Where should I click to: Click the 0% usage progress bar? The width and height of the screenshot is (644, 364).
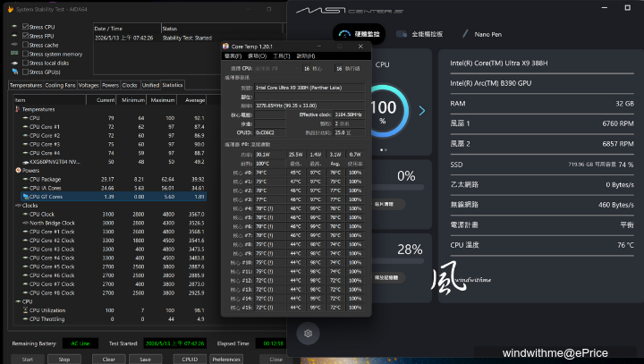[397, 187]
